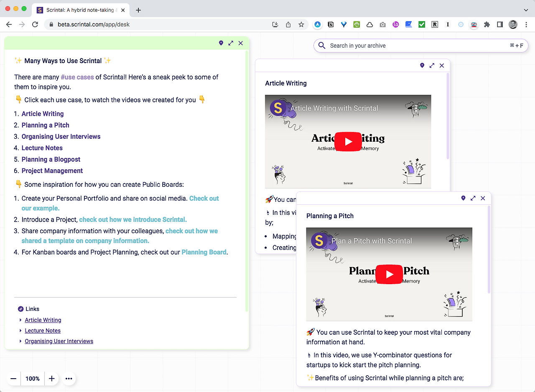Click the Links section icon
Image resolution: width=535 pixels, height=392 pixels.
click(x=21, y=309)
